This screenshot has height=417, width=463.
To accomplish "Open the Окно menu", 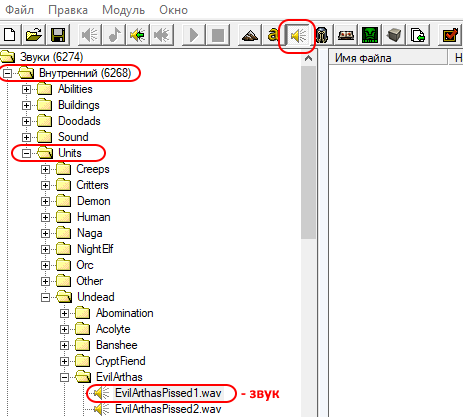I will click(x=173, y=10).
